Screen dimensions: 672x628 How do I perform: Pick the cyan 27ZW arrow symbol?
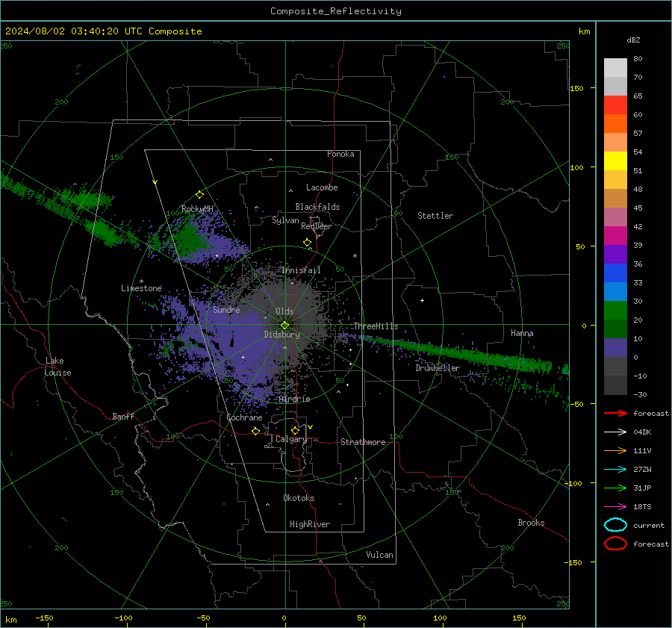[x=615, y=470]
